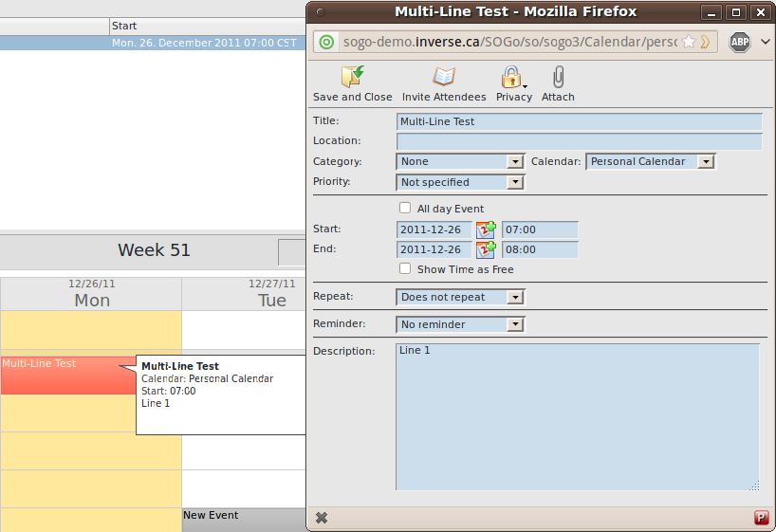
Task: Open the Invite Attendees dialog
Action: (x=443, y=78)
